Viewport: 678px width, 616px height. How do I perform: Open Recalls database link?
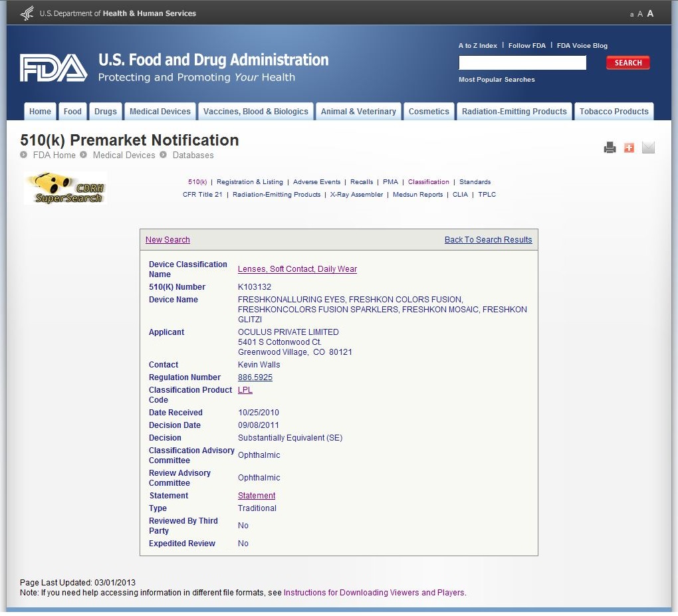pyautogui.click(x=362, y=182)
